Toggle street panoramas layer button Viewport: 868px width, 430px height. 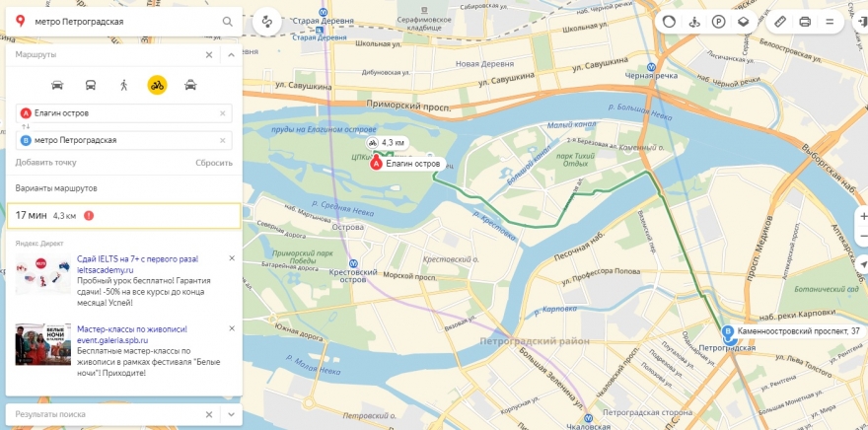pos(693,22)
